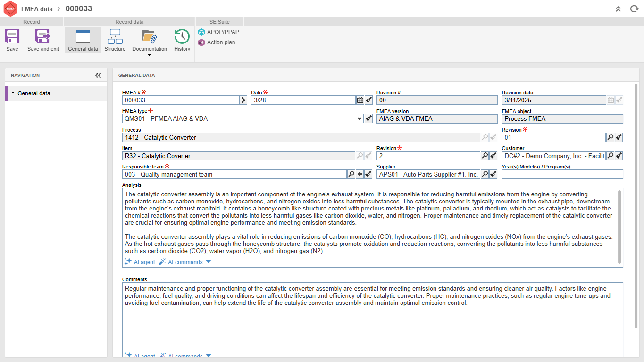Click the Year(s) Model(s) / Program(s) field
Screen dimensions: 644x362
pyautogui.click(x=562, y=174)
